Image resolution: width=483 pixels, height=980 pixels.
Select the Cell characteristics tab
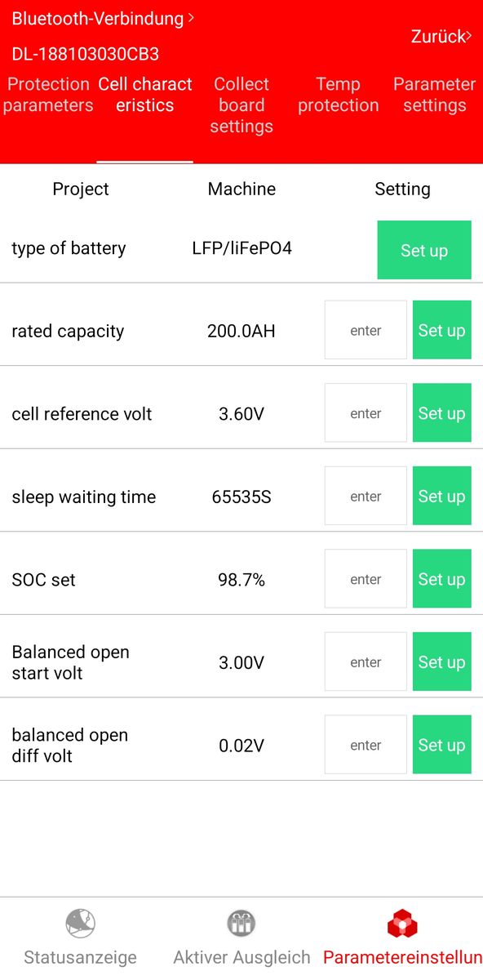(145, 95)
